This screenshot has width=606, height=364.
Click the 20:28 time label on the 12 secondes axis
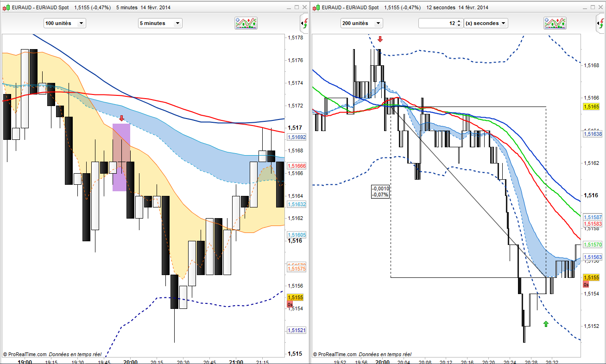532,362
